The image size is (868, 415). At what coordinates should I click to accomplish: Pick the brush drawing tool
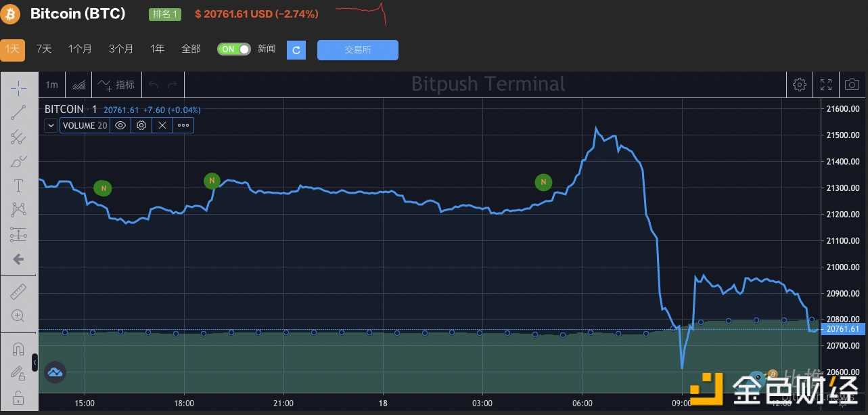[x=18, y=161]
